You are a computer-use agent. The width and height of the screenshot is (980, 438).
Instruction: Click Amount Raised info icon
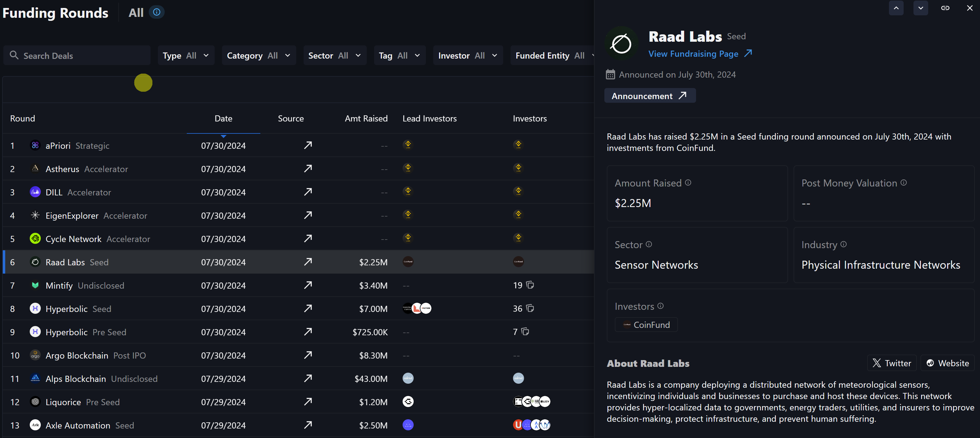688,183
